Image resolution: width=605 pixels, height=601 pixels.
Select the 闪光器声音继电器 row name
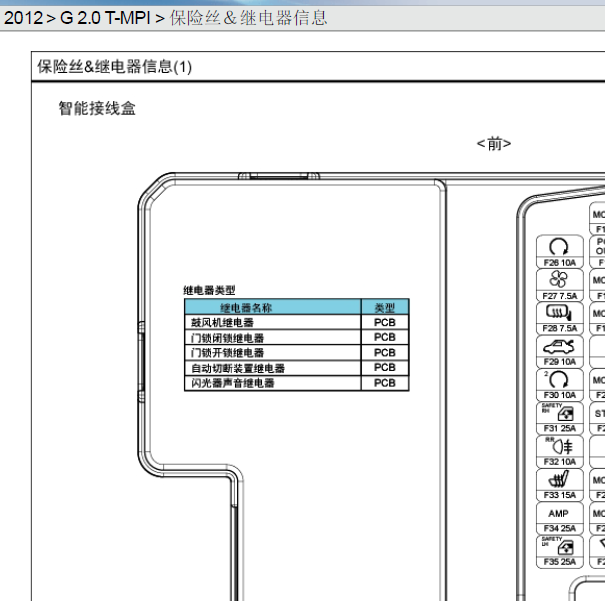tap(233, 383)
